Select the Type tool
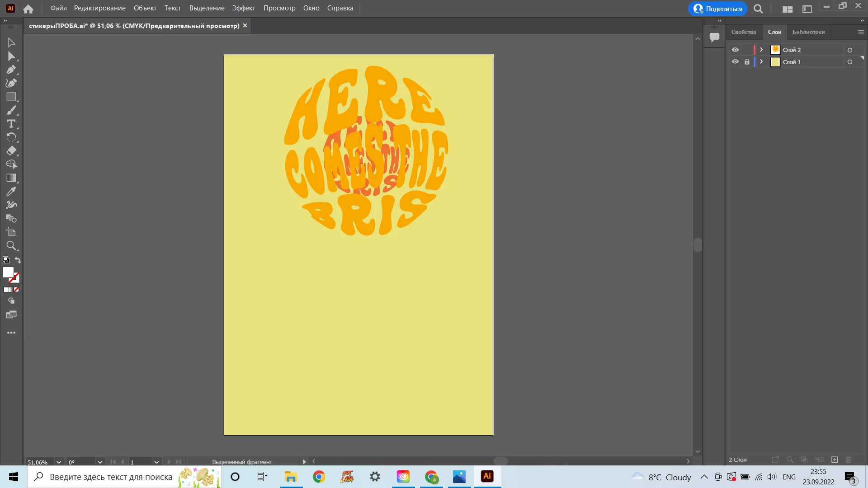The image size is (868, 488). [11, 124]
